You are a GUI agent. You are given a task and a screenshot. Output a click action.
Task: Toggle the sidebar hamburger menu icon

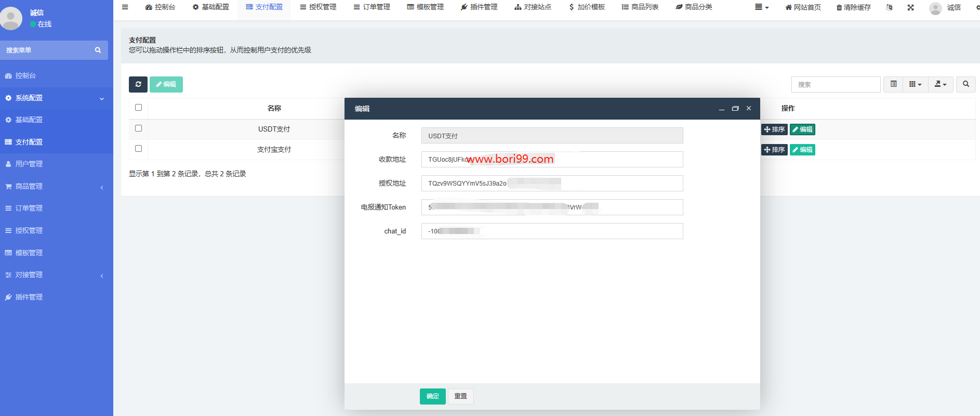pyautogui.click(x=125, y=7)
